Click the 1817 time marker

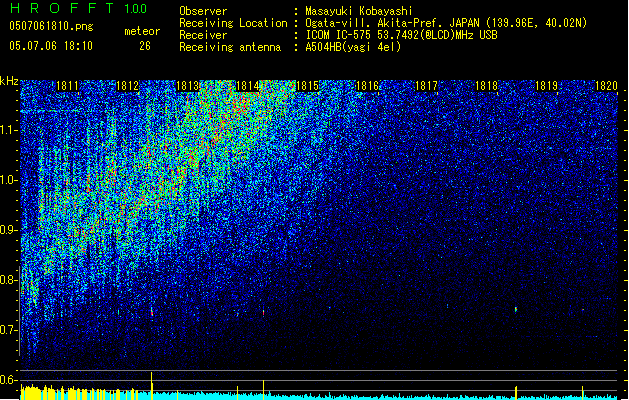pos(426,85)
